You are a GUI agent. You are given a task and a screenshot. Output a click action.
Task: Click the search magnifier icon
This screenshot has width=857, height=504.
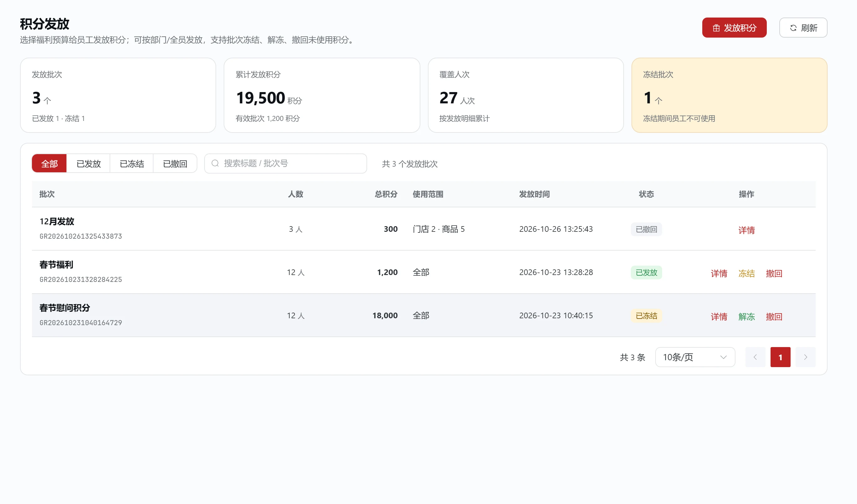215,163
